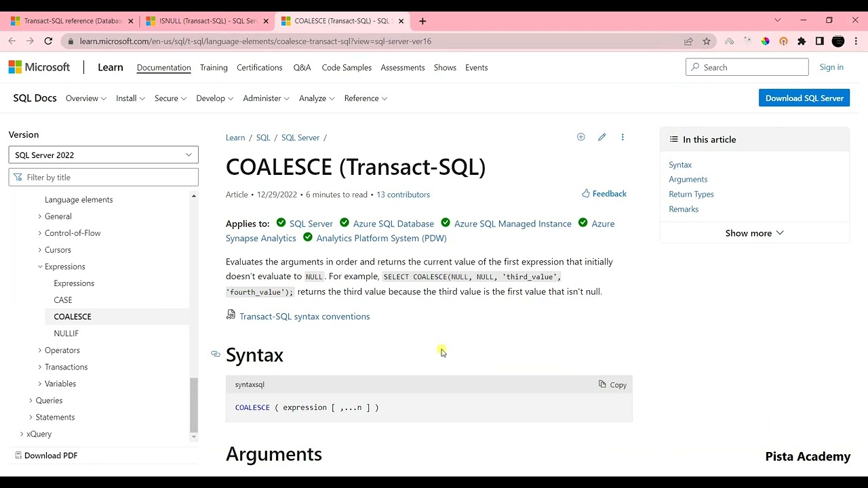
Task: Open the browser extensions puzzle icon
Action: coord(802,41)
